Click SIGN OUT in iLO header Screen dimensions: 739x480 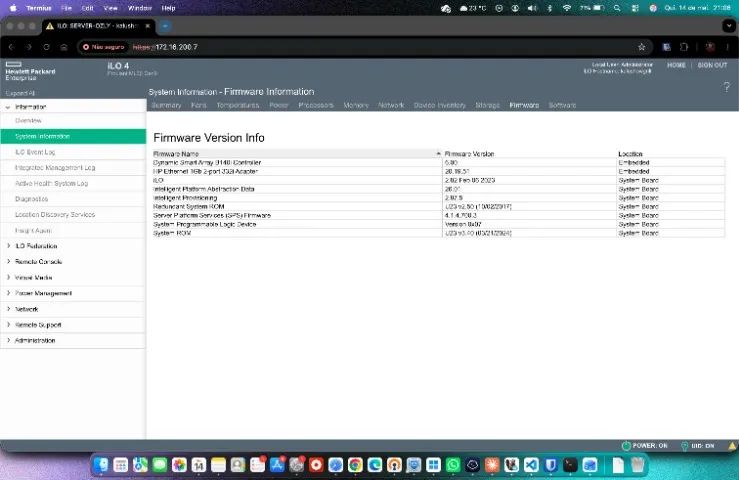[712, 65]
